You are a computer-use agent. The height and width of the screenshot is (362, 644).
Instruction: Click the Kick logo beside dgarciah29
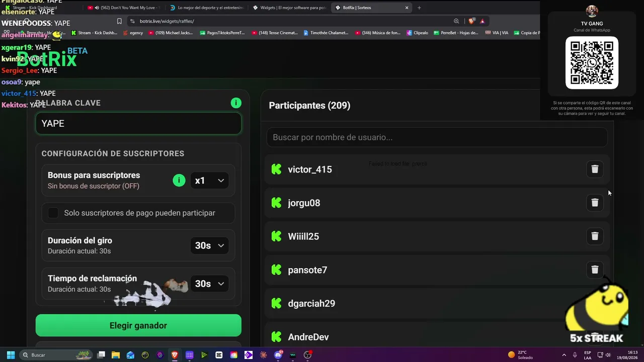point(276,303)
